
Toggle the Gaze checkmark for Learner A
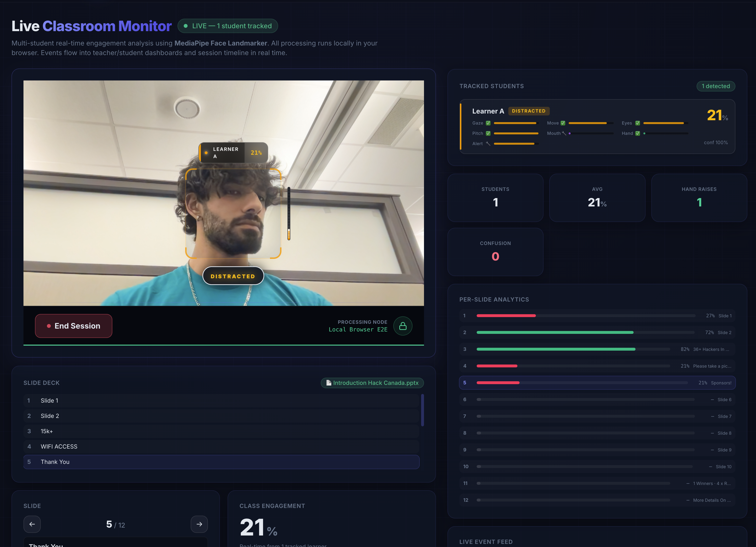pyautogui.click(x=488, y=123)
